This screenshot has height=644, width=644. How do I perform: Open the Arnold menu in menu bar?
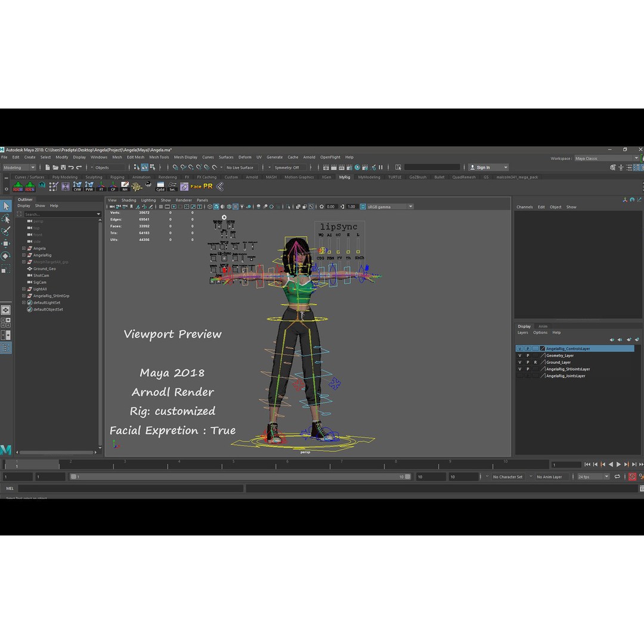click(309, 157)
